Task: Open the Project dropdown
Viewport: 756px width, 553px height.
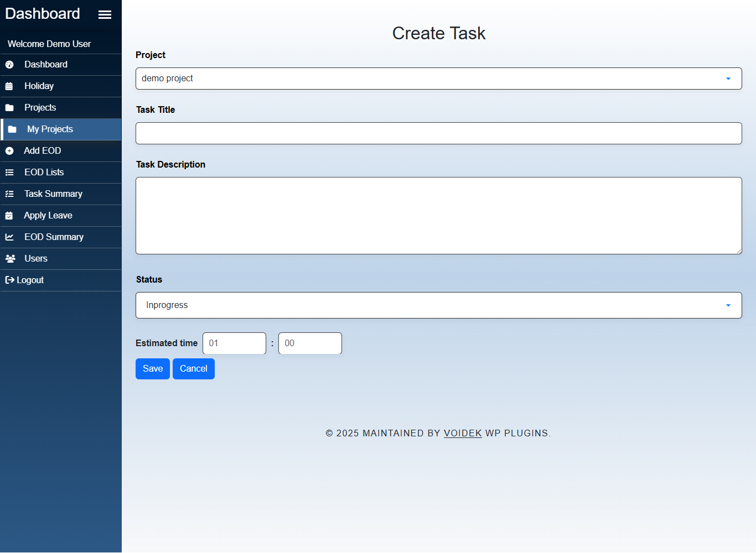Action: click(x=438, y=79)
